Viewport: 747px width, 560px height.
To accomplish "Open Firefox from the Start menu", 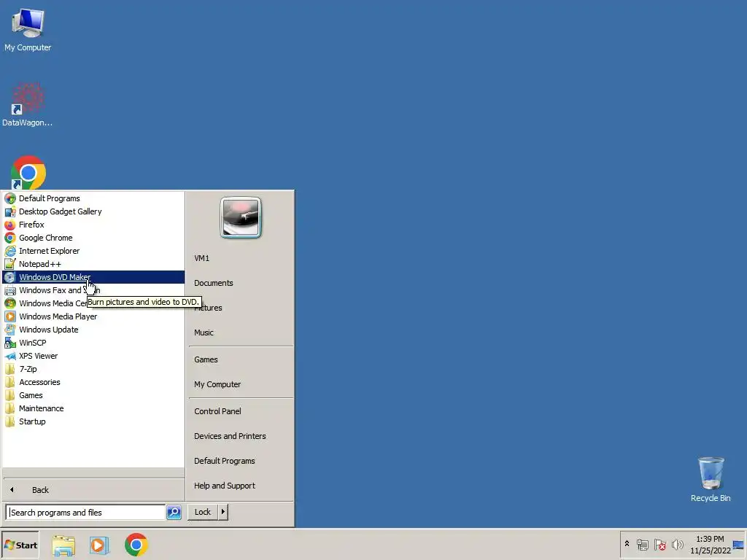I will click(x=93, y=225).
